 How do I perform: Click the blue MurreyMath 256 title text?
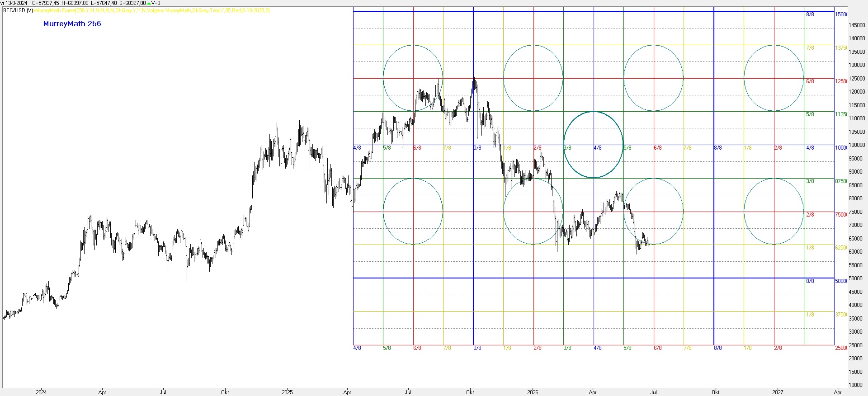pos(72,24)
